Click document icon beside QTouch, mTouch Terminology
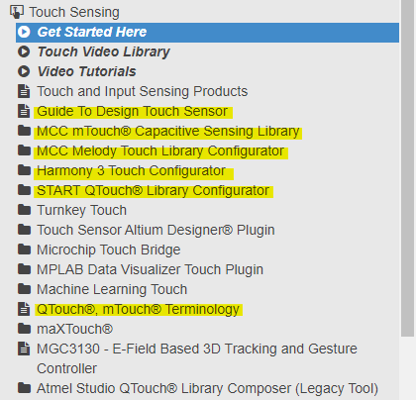The height and width of the screenshot is (400, 416). point(24,309)
